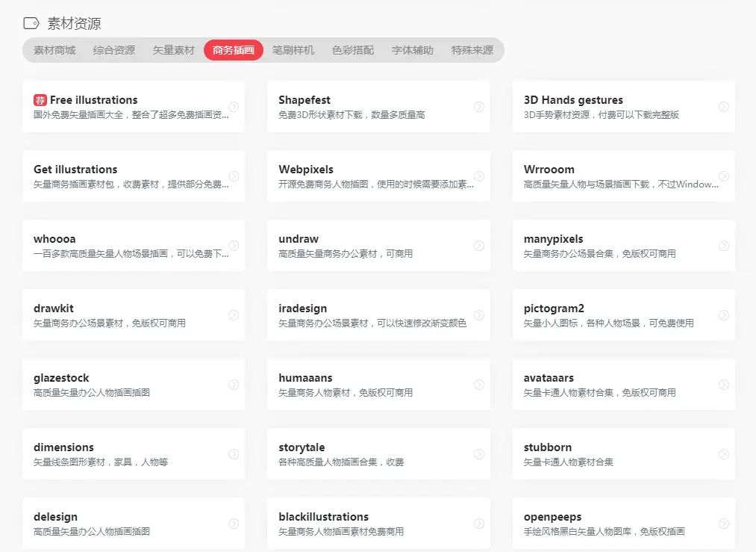This screenshot has height=552, width=756.
Task: Expand the manypixels resource entry
Action: click(724, 246)
